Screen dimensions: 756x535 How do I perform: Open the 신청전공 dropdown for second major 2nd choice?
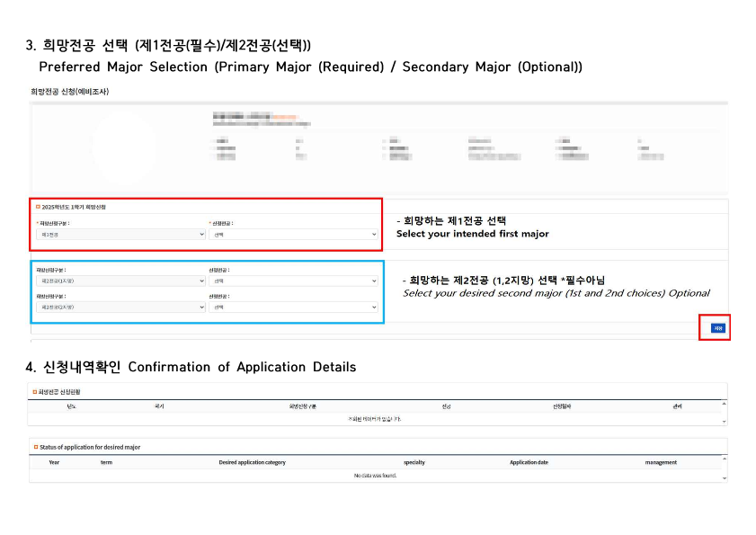[293, 307]
